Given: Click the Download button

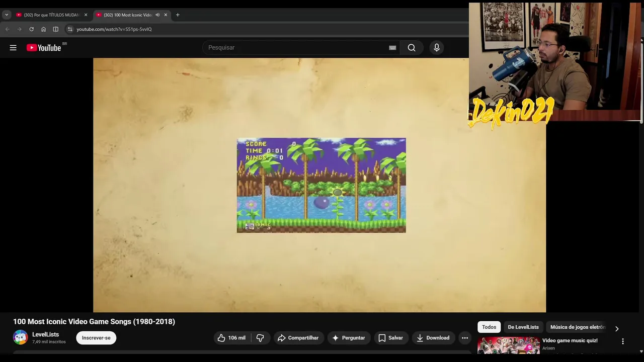Looking at the screenshot, I should tap(433, 338).
